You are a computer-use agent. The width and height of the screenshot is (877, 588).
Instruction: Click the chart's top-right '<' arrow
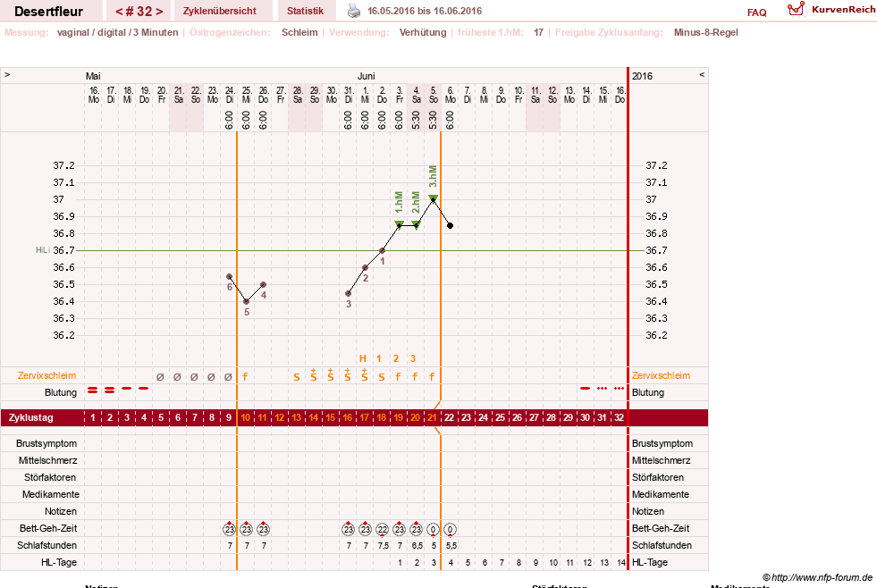(702, 74)
